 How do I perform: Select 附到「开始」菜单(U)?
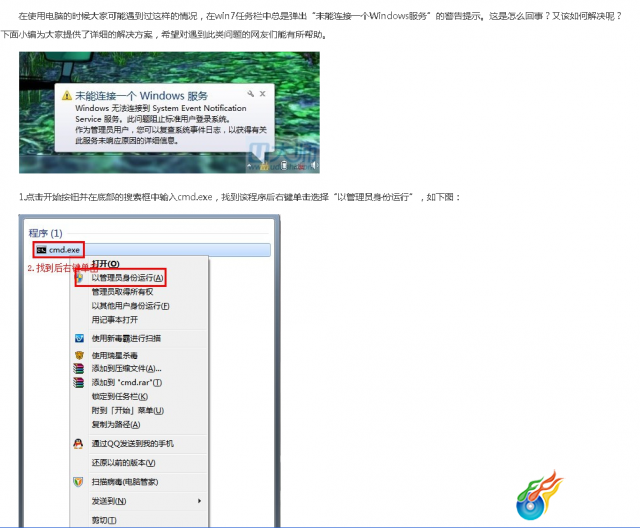click(128, 410)
